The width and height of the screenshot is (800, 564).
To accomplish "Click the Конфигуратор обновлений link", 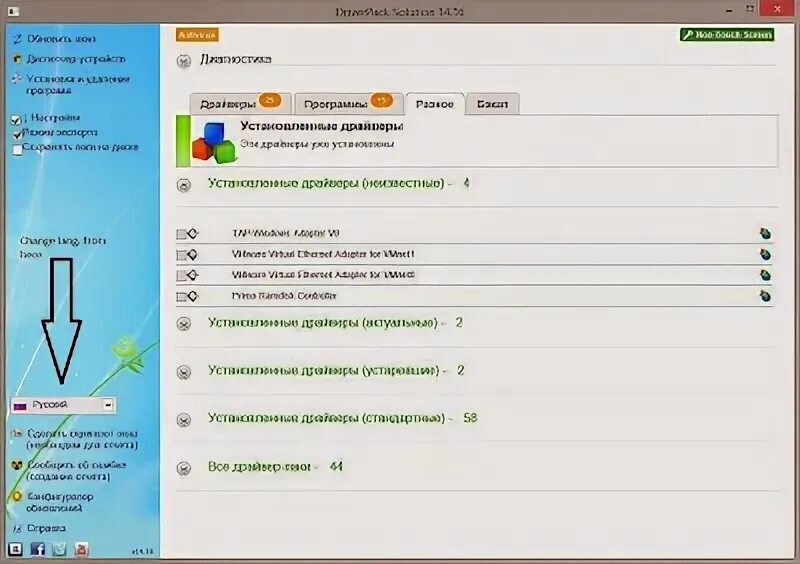I will point(59,502).
